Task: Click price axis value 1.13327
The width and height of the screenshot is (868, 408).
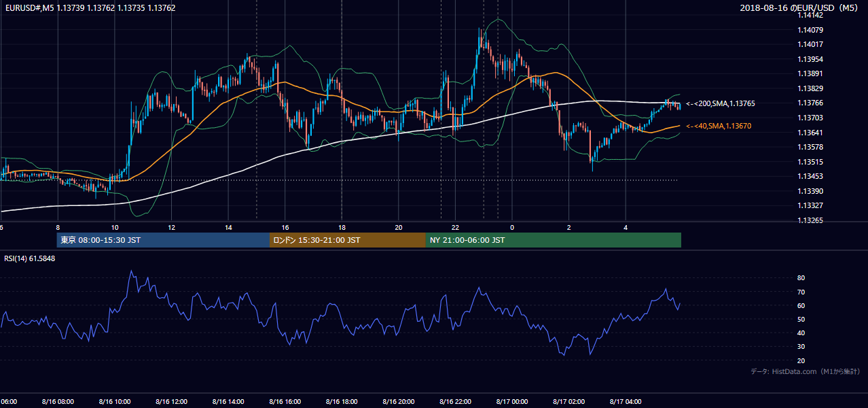Action: coord(810,205)
